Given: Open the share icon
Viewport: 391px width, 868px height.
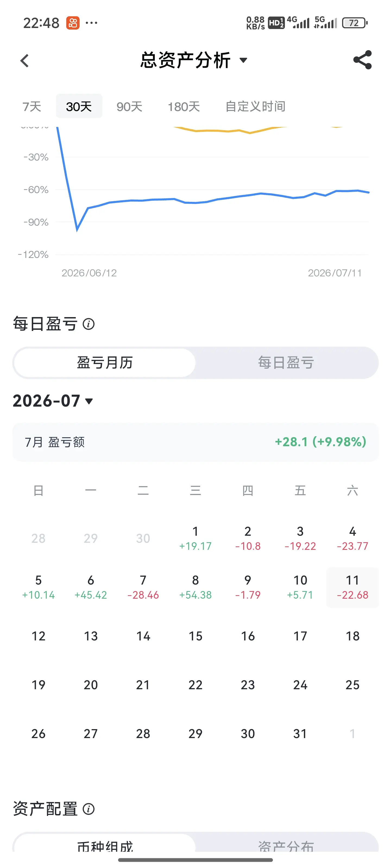Looking at the screenshot, I should (x=362, y=60).
